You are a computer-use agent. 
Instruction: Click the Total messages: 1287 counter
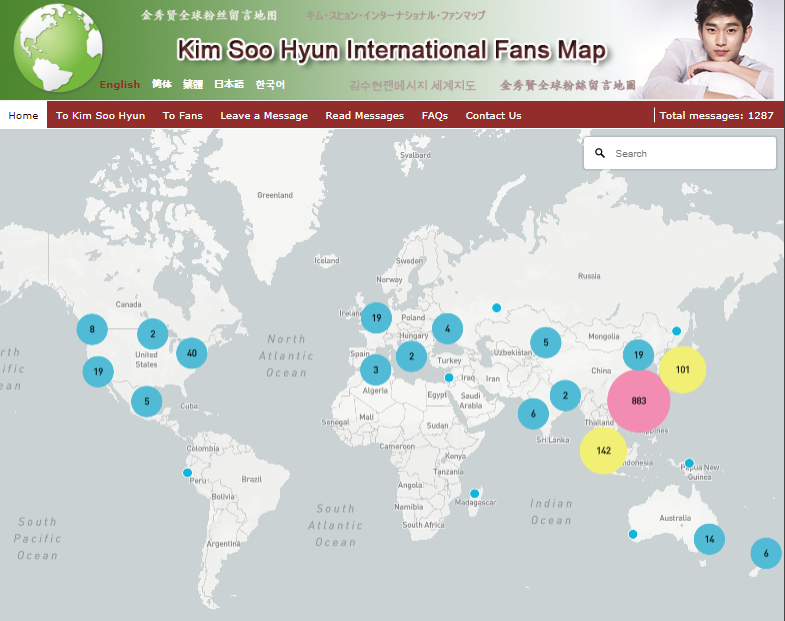(716, 115)
